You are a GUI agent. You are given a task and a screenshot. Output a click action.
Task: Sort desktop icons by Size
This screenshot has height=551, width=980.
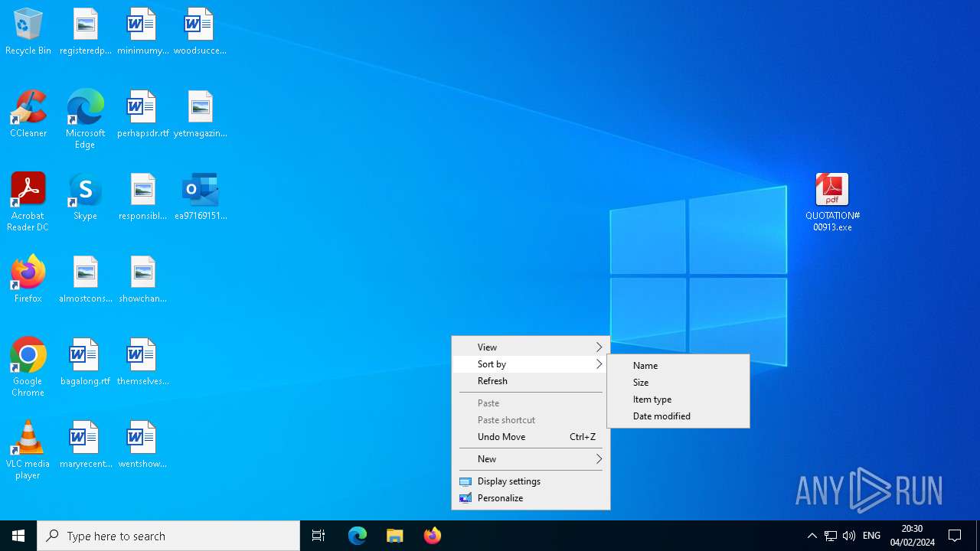click(678, 383)
